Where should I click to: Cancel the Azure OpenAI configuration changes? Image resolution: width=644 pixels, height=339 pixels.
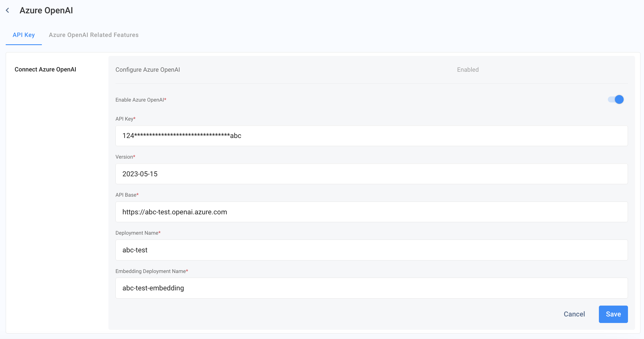[x=574, y=314]
